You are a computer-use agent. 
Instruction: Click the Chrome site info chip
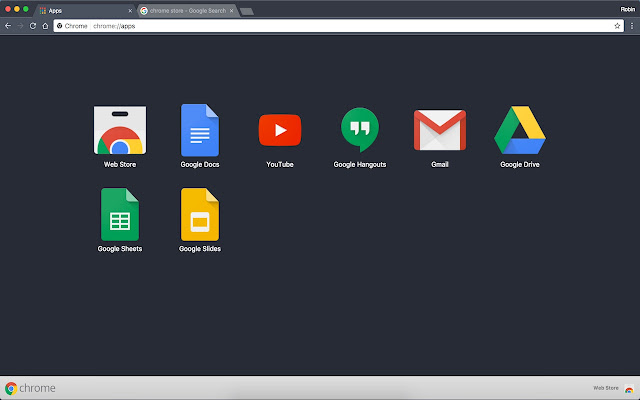coord(72,26)
